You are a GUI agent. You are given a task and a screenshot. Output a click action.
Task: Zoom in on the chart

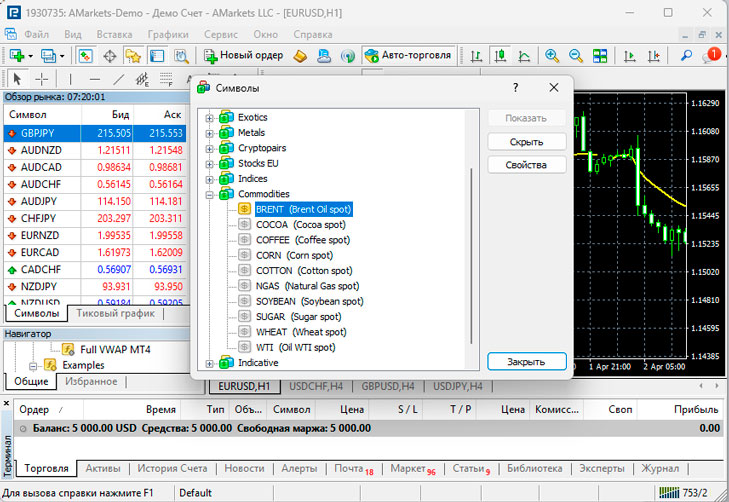pos(552,56)
